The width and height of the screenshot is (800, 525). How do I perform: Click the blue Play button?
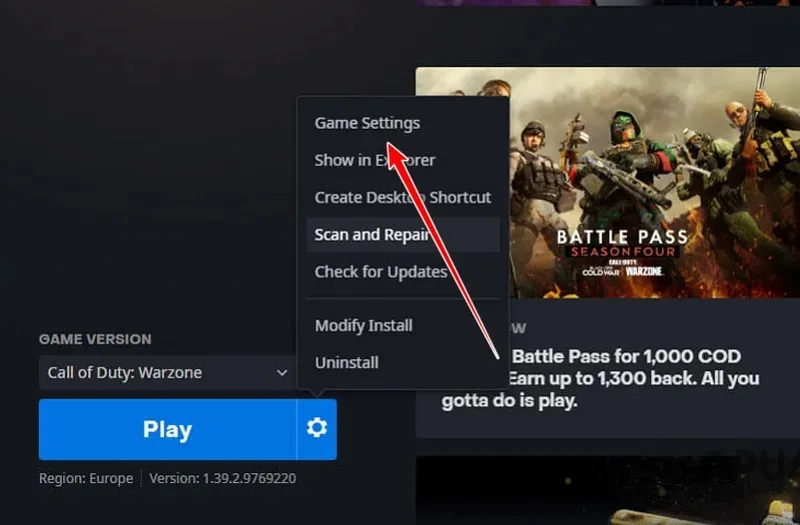point(168,429)
